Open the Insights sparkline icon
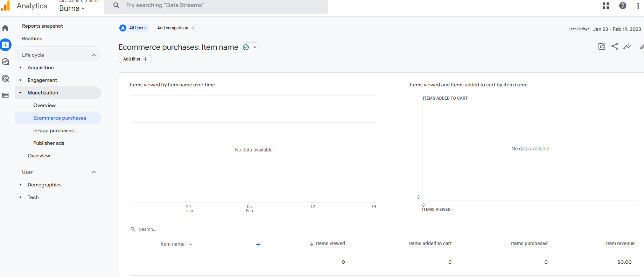Screen dimensions: 644x277 point(627,46)
